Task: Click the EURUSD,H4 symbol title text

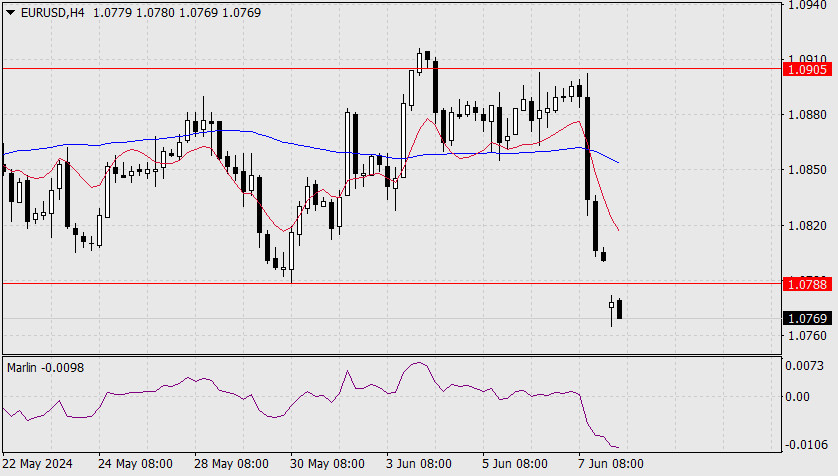Action: tap(52, 12)
